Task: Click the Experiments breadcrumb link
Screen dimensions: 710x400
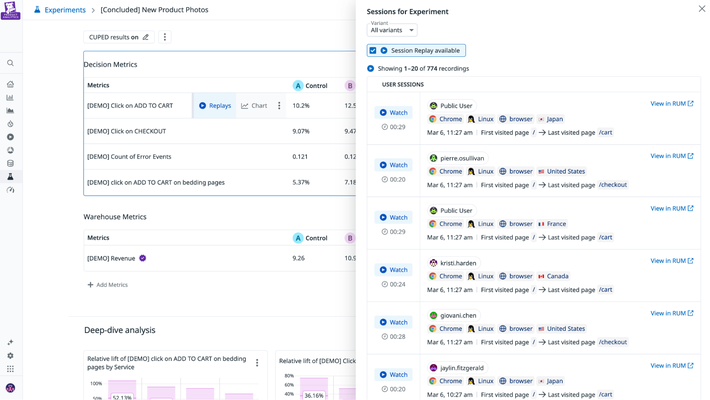Action: tap(65, 9)
